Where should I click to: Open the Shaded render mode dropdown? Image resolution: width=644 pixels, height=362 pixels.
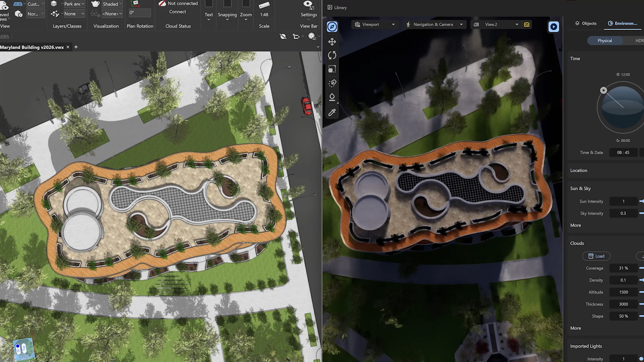point(112,4)
